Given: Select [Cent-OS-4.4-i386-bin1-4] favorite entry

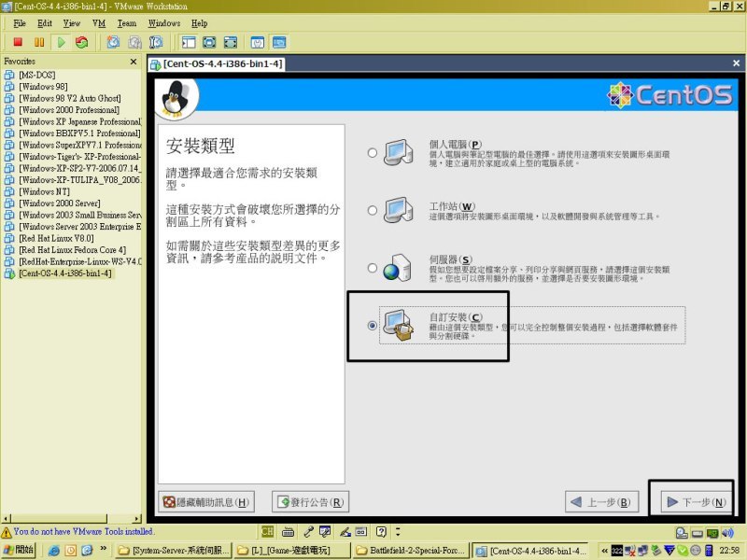Looking at the screenshot, I should 64,273.
